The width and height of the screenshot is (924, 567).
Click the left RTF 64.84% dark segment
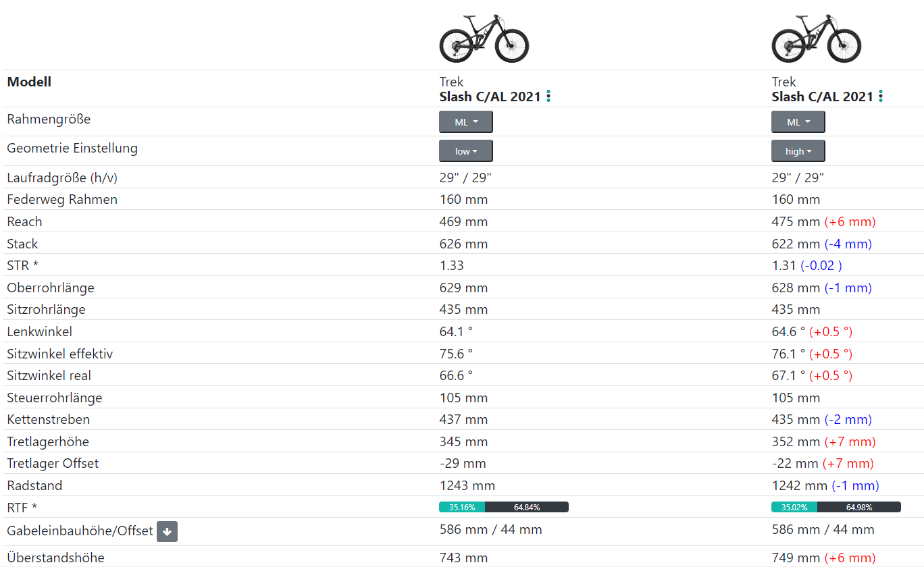(527, 507)
